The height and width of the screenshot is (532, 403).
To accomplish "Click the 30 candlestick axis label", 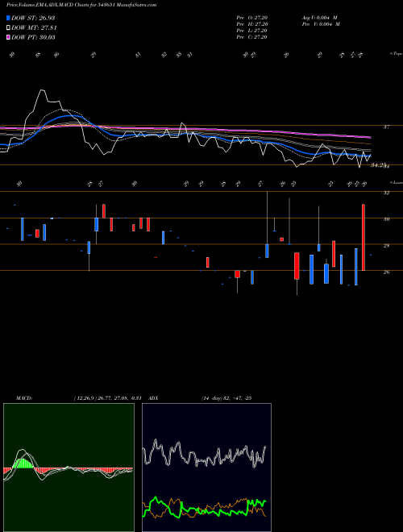I will [386, 219].
